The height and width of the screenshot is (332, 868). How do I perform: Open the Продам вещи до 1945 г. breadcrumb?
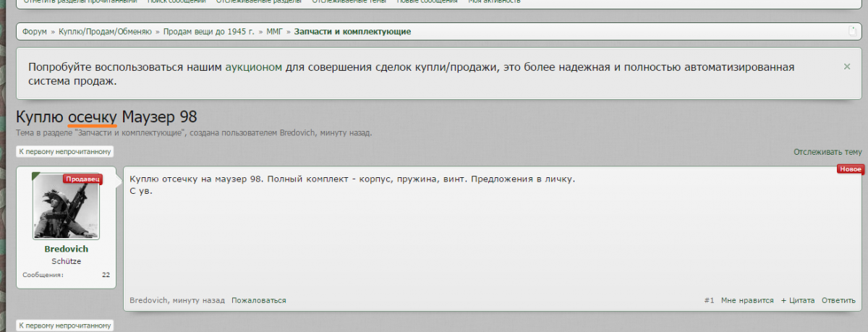pos(208,32)
